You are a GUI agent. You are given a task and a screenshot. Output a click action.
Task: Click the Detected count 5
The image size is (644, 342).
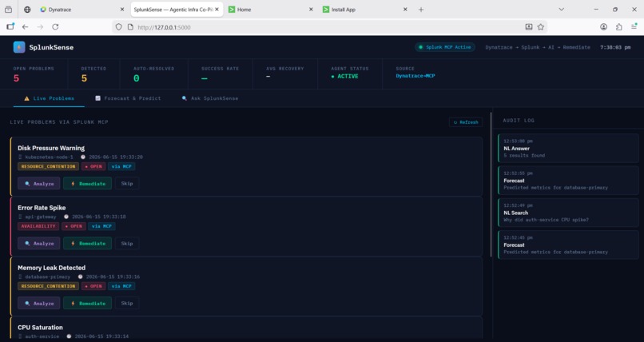84,78
